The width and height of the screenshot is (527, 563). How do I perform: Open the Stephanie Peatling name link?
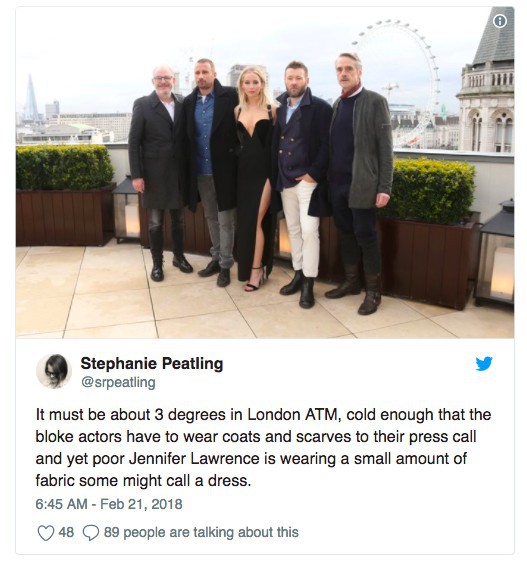pos(151,363)
